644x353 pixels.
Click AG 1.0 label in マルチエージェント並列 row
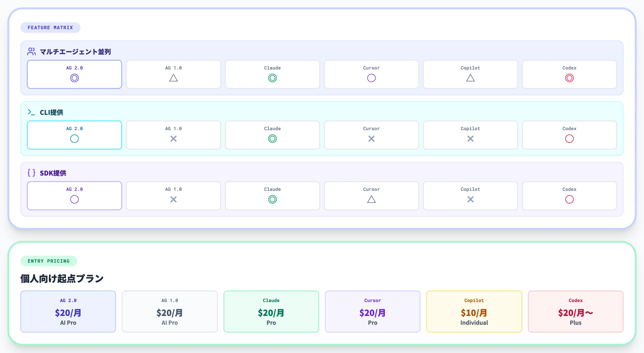point(173,68)
